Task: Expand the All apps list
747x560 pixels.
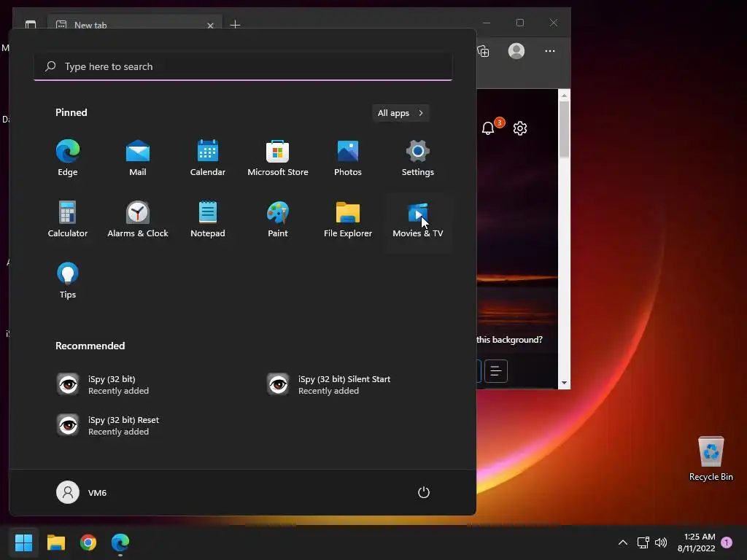Action: click(x=400, y=113)
